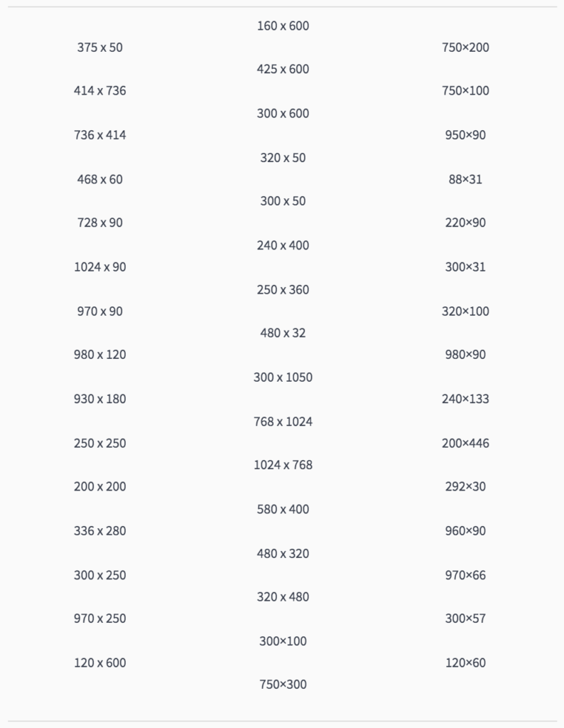The height and width of the screenshot is (728, 564).
Task: Select the 375 x 50 banner size
Action: click(99, 48)
